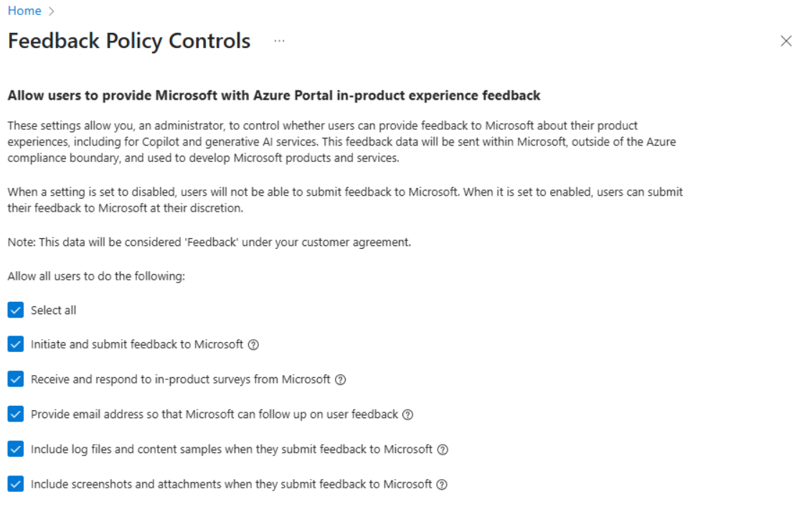Screen dimensions: 812x507
Task: Disable initiating and submitting feedback to Microsoft
Action: pos(17,344)
